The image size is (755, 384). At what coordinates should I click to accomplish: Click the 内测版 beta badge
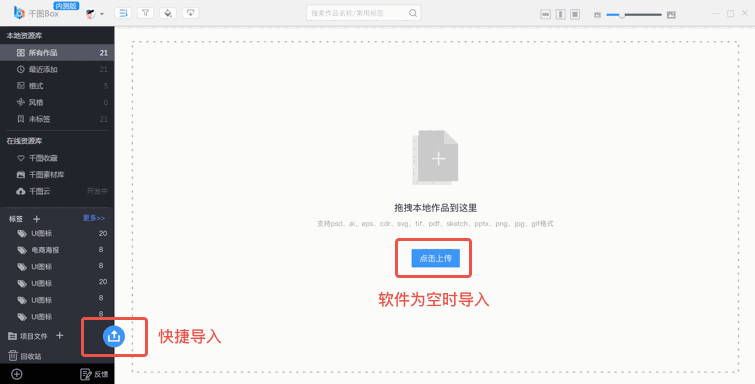point(66,6)
